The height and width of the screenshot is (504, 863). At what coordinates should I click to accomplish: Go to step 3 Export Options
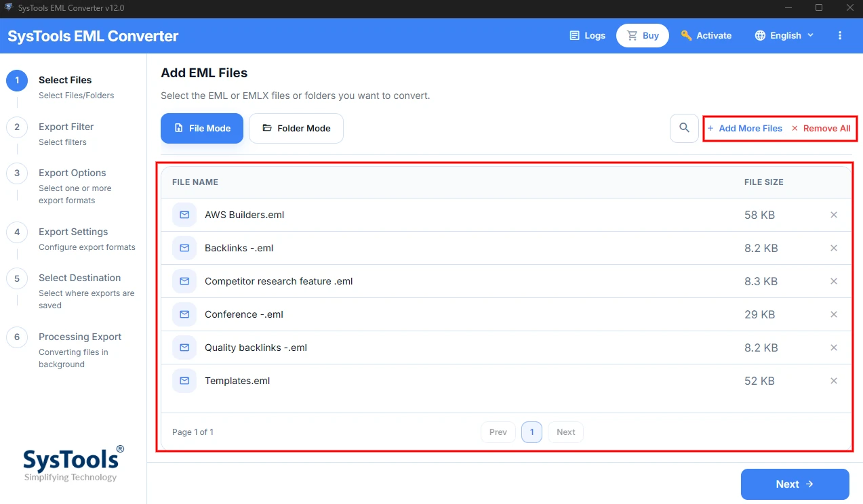point(72,186)
